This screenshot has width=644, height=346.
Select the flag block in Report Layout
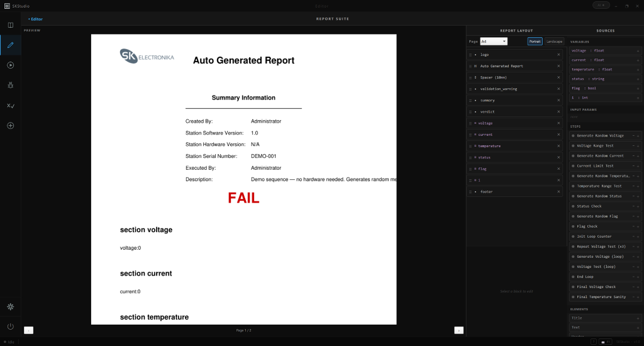(515, 169)
